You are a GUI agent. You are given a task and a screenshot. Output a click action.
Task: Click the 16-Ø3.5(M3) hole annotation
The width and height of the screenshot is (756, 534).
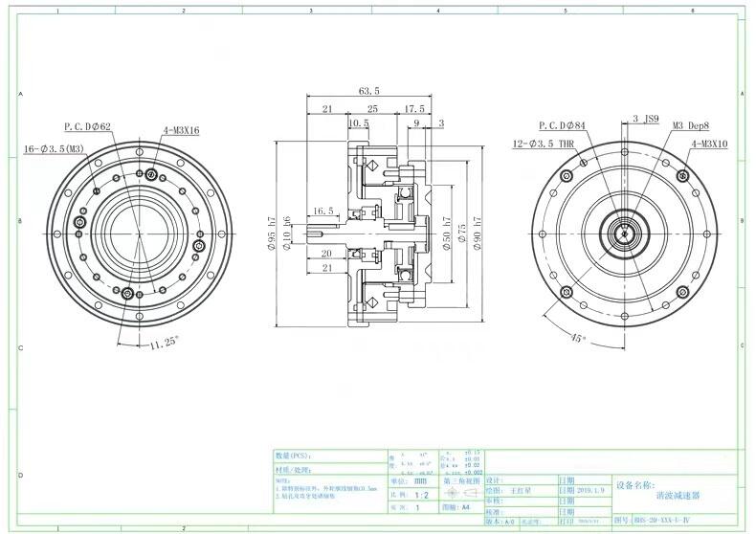pyautogui.click(x=56, y=147)
